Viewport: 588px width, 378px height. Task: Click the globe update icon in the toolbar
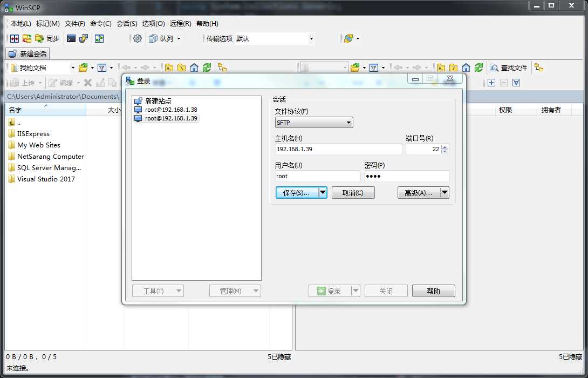pyautogui.click(x=348, y=38)
